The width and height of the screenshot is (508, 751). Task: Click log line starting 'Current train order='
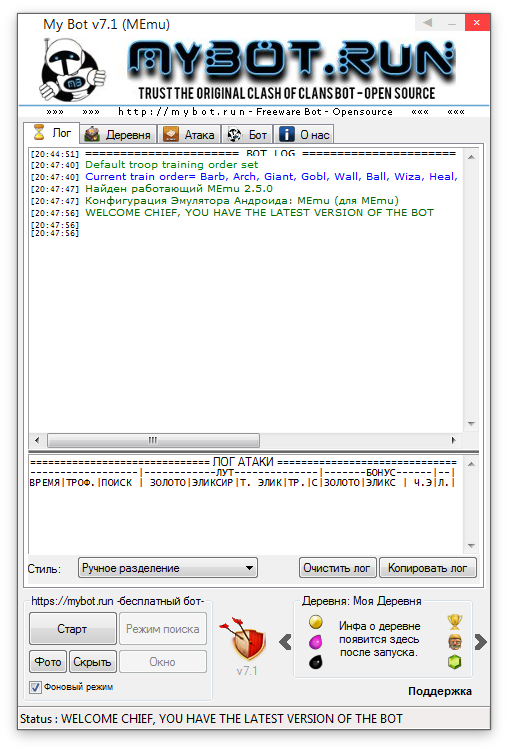coord(271,177)
